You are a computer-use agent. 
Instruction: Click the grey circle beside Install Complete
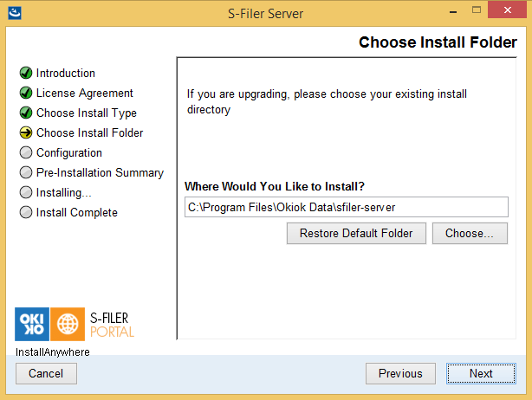coord(26,212)
